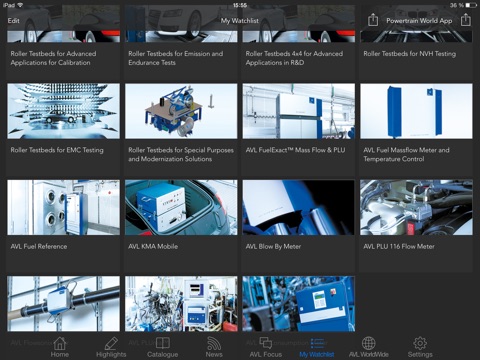This screenshot has height=360, width=480.
Task: Select AVL FuelExact Mass Flow & PLU item
Action: (x=299, y=129)
